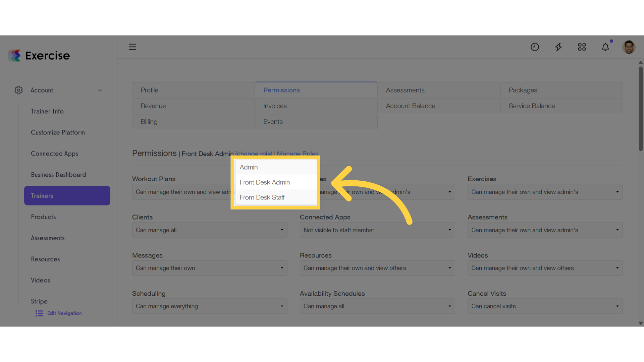The height and width of the screenshot is (362, 644).
Task: Open the Clients permission dropdown
Action: click(x=210, y=230)
